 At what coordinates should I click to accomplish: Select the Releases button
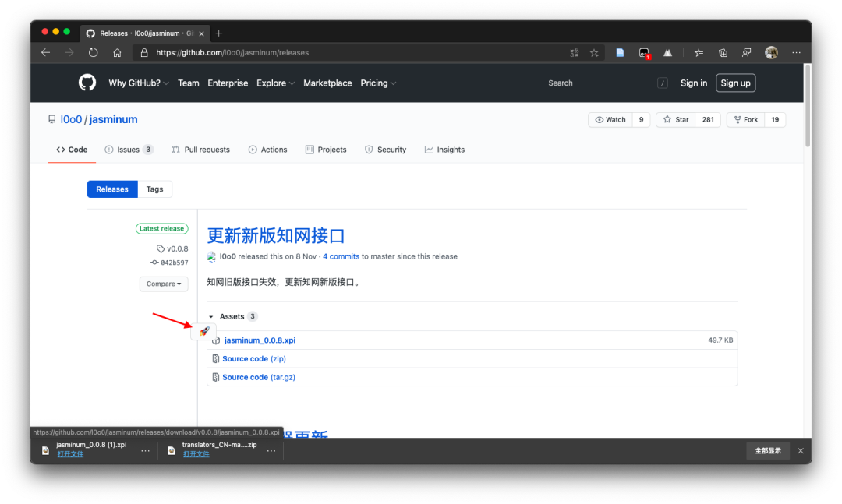(x=112, y=189)
